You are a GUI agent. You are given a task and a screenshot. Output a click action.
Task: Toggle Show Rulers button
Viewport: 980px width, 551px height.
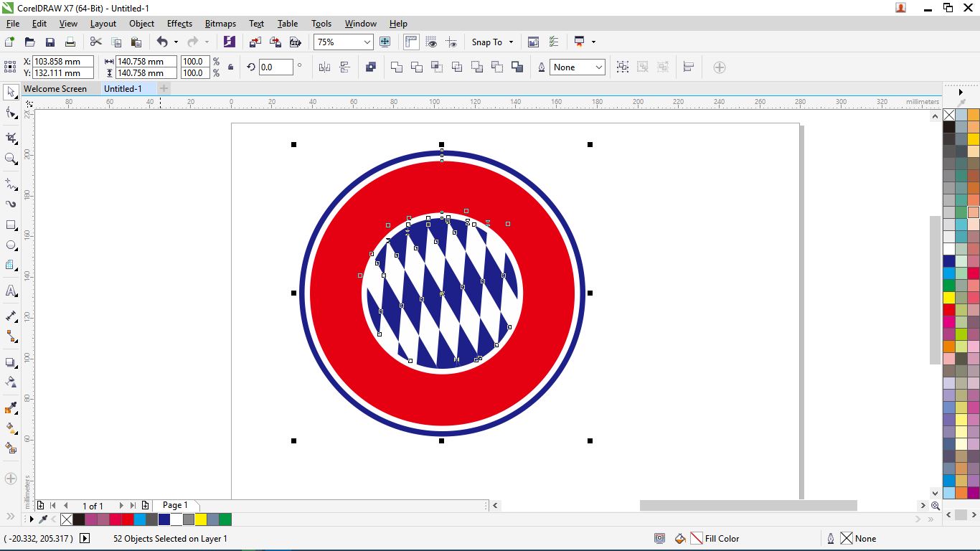(411, 42)
